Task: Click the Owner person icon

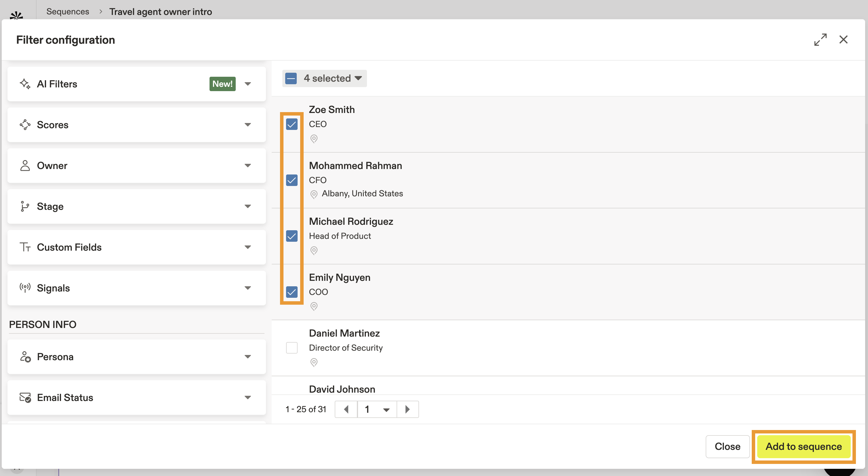Action: [25, 166]
